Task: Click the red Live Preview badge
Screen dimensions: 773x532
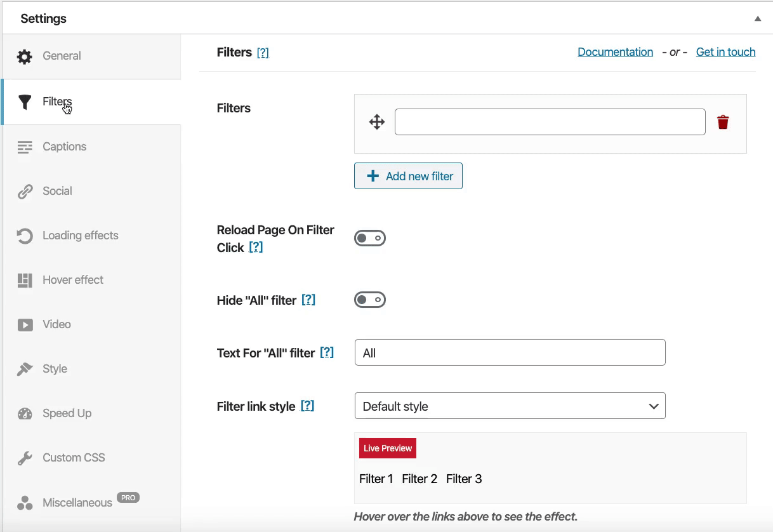Action: (388, 448)
